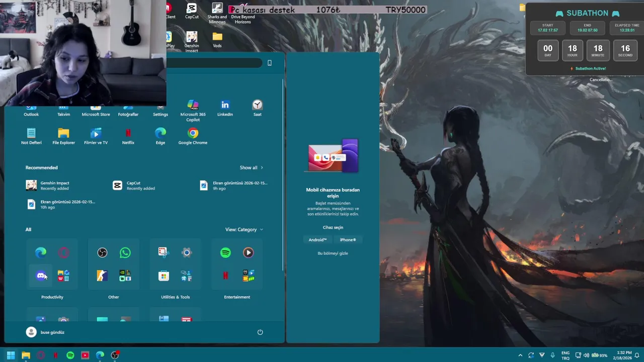Expand Entertainment folder's small app group
The image size is (644, 362).
[248, 276]
